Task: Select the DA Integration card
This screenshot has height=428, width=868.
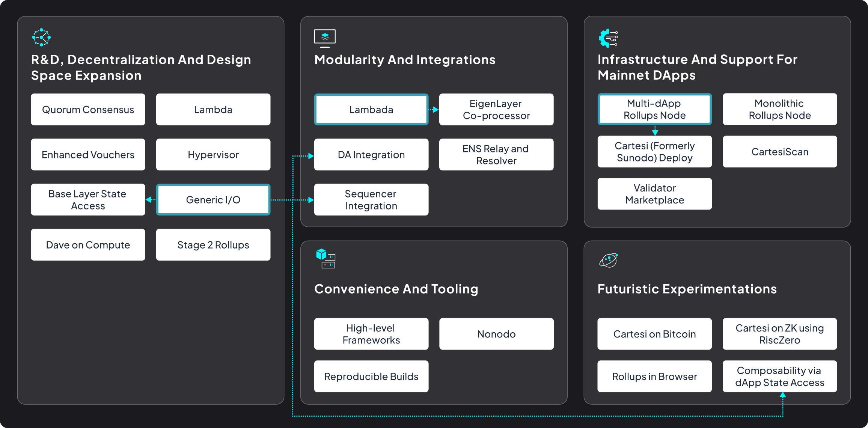Action: coord(371,154)
